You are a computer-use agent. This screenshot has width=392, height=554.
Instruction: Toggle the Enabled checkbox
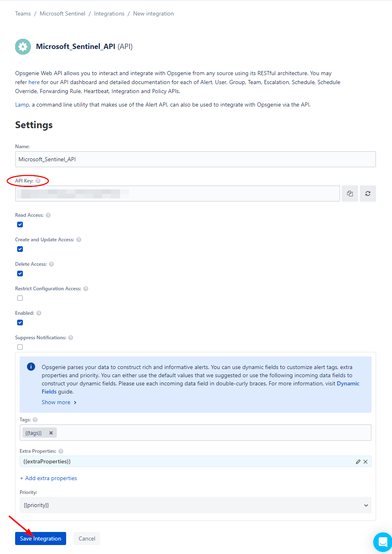point(20,323)
